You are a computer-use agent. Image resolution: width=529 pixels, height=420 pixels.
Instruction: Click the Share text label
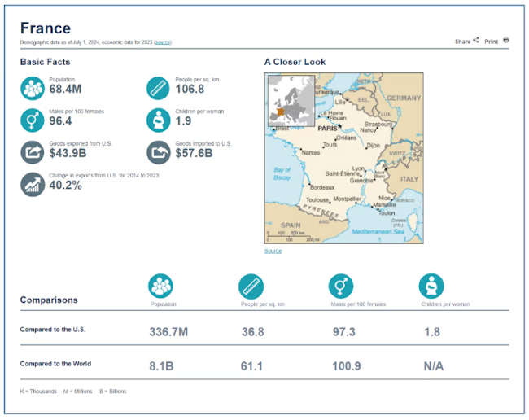coord(462,41)
